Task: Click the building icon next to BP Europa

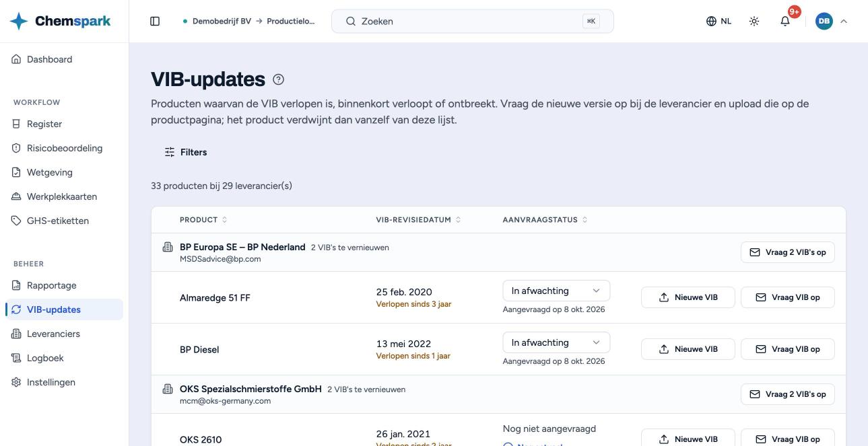Action: click(x=168, y=248)
